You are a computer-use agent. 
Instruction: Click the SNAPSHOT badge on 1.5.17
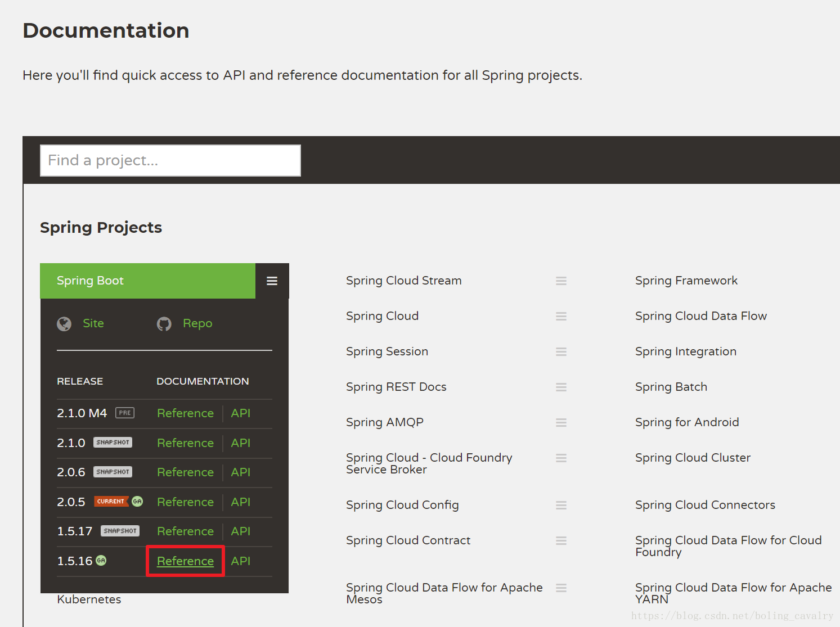[x=120, y=531]
